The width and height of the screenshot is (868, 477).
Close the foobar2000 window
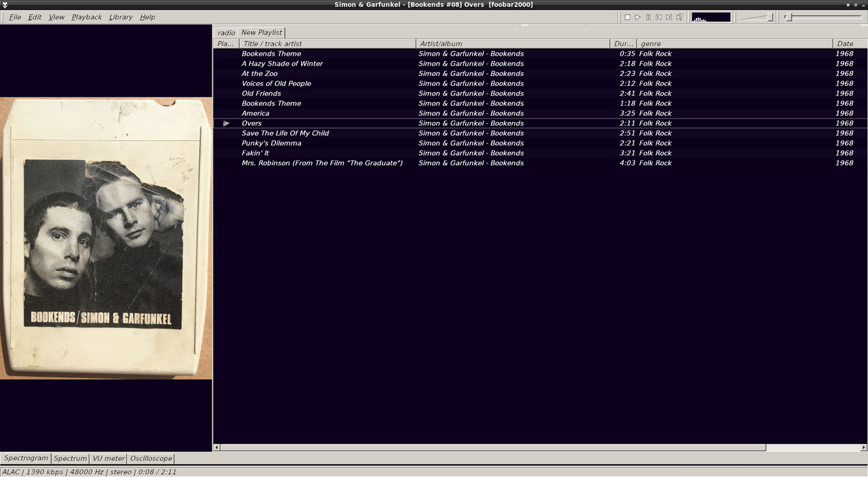pos(848,5)
